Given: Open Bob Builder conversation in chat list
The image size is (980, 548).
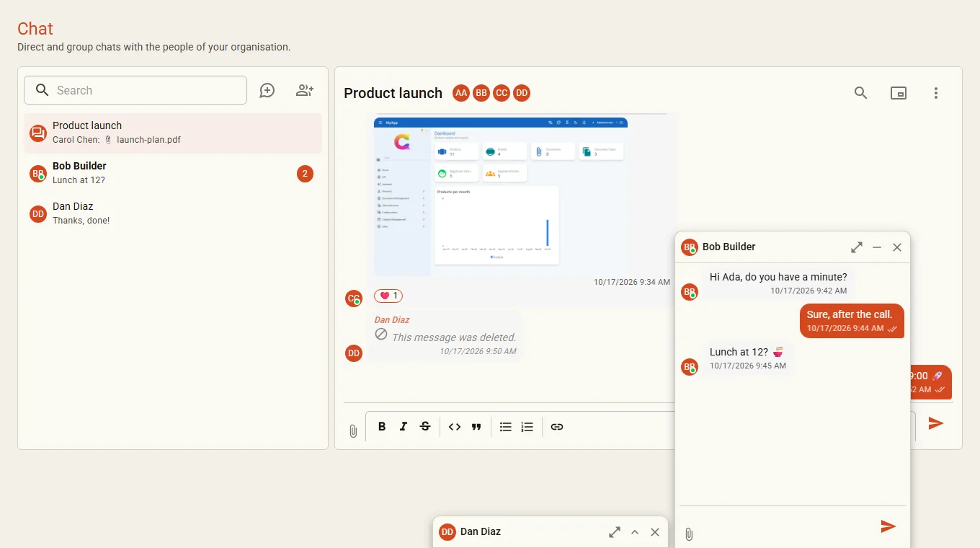Looking at the screenshot, I should click(173, 174).
